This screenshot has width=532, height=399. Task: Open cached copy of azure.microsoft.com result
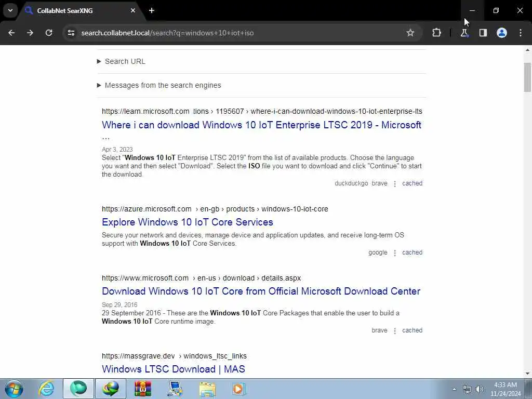coord(412,252)
